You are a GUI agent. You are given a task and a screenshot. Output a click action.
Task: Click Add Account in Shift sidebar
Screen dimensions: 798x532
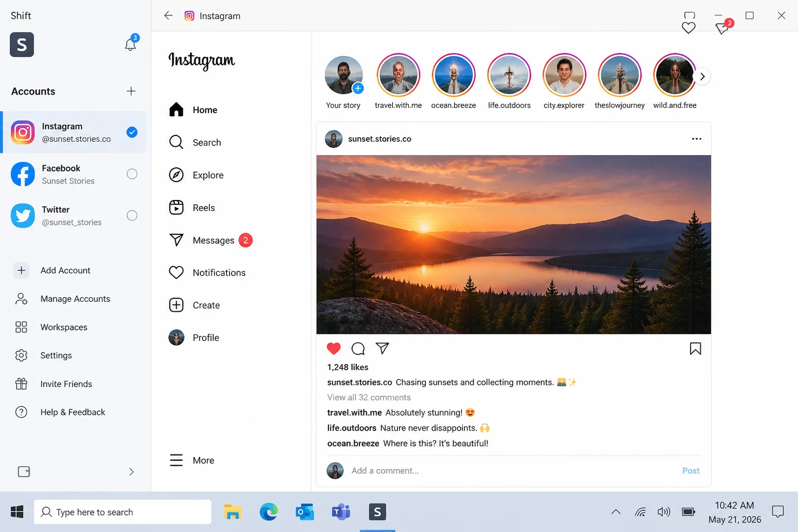52,270
